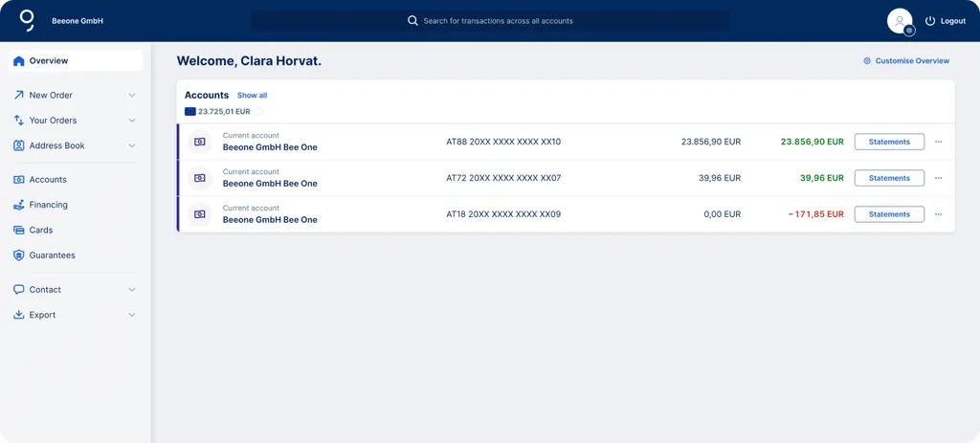Click the account icon for AT18 row
Viewport: 980px width, 443px height.
200,214
